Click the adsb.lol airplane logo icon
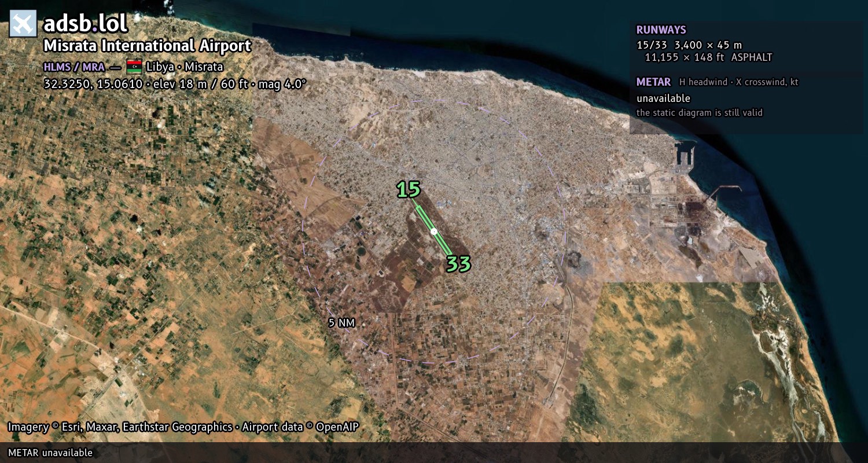 pos(23,24)
